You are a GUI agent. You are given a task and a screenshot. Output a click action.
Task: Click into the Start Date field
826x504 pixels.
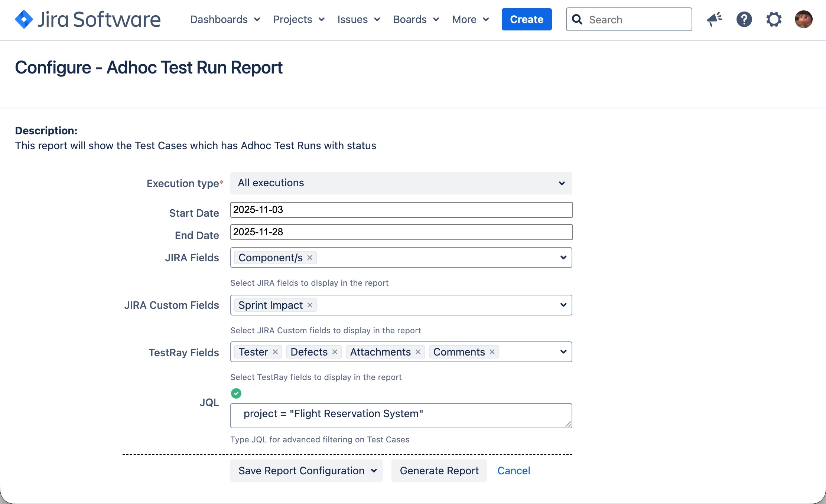point(401,210)
